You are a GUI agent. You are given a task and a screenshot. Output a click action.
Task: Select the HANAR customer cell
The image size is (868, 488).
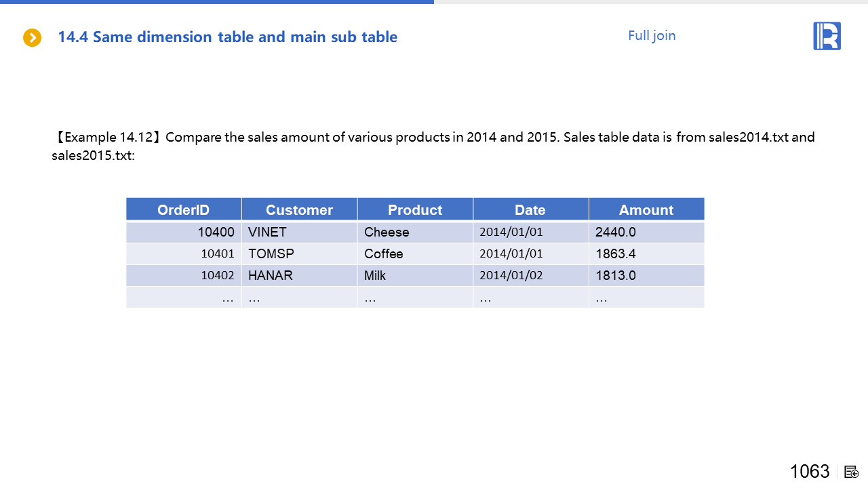tap(271, 275)
